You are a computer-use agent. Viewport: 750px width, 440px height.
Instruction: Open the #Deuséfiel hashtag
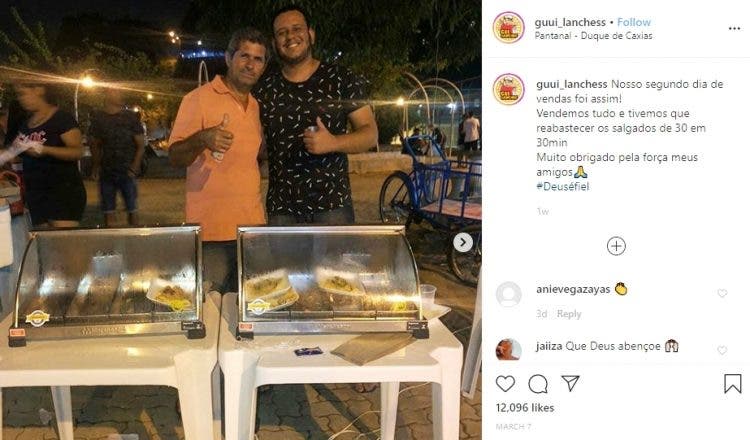tap(562, 187)
